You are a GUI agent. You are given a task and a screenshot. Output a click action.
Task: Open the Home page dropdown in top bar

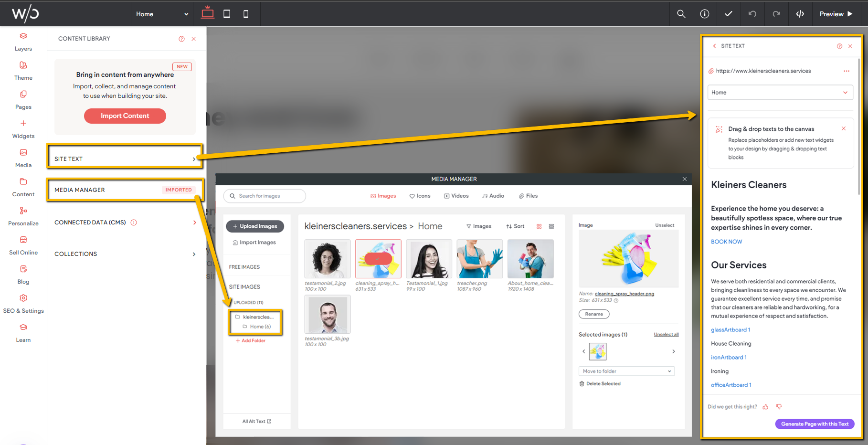[162, 14]
